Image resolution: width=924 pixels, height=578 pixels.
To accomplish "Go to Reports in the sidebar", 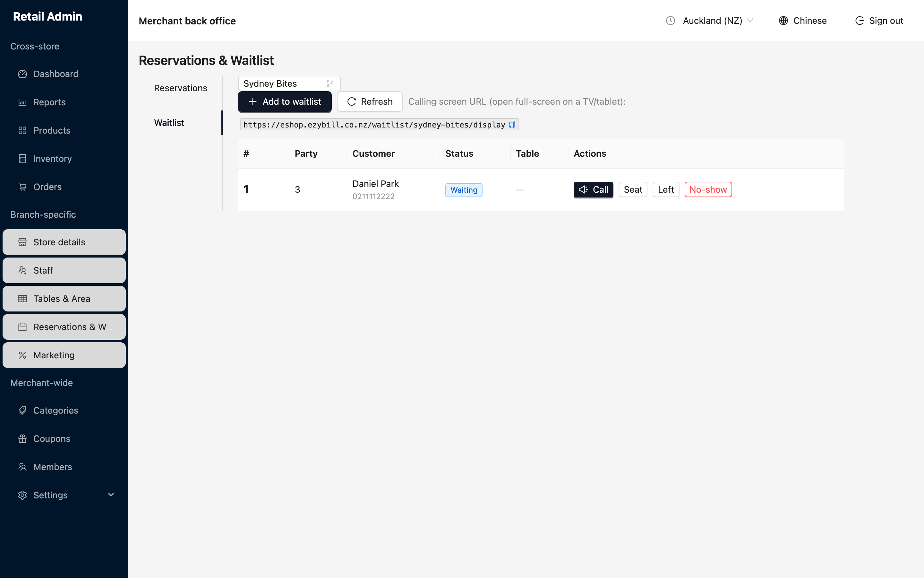I will (64, 102).
